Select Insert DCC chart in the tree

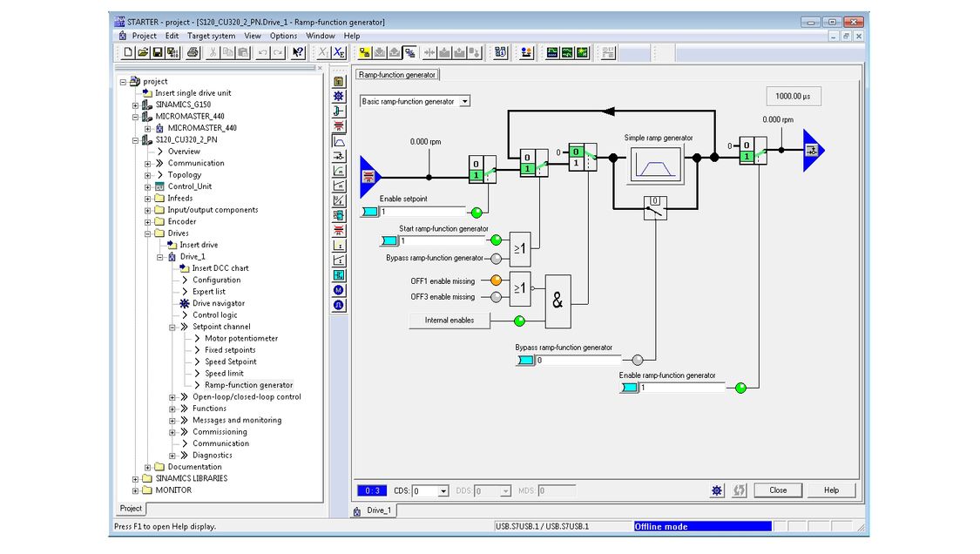[220, 268]
